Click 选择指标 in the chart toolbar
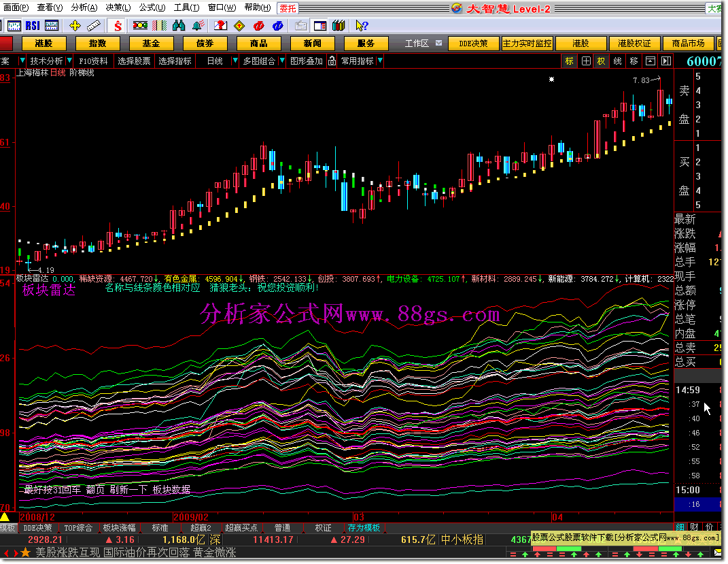The image size is (728, 564). [x=175, y=61]
